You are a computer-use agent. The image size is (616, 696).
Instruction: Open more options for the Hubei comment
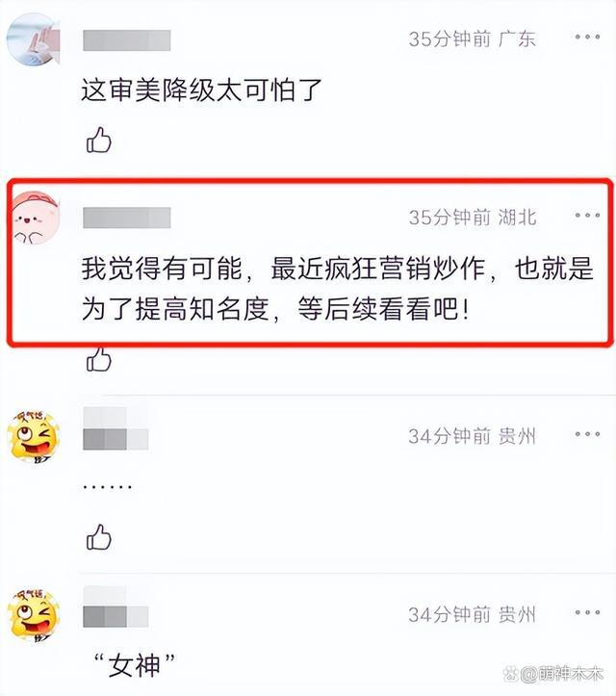pyautogui.click(x=587, y=216)
